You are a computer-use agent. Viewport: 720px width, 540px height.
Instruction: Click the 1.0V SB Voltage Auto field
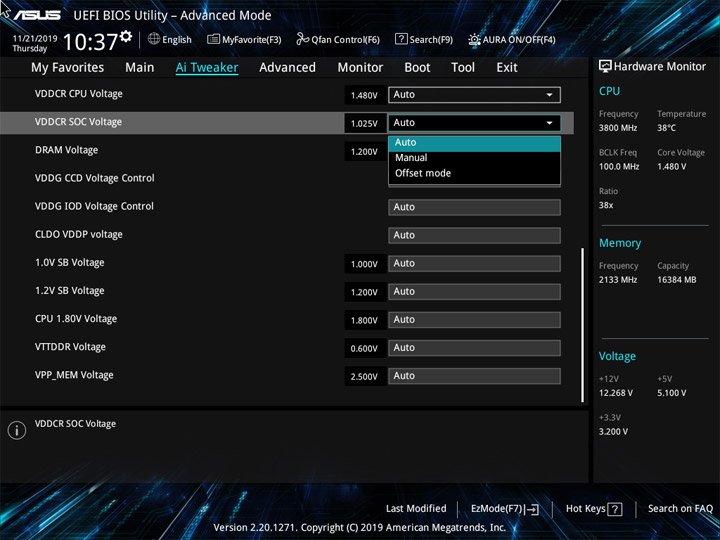coord(474,264)
